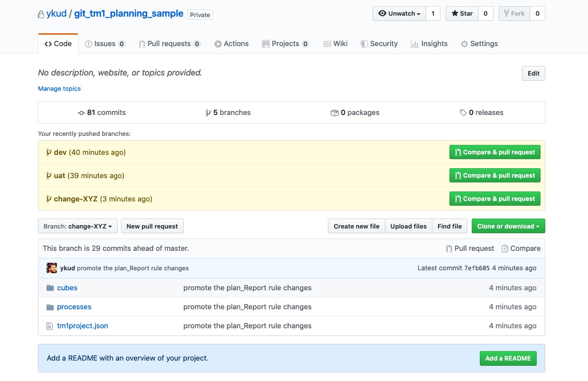Open the repository Settings tab
Image resolution: width=588 pixels, height=381 pixels.
[479, 44]
